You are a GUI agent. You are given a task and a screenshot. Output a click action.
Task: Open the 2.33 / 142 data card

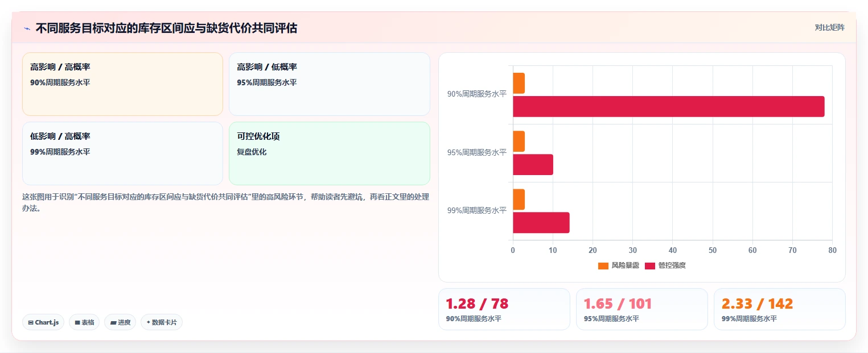(779, 309)
